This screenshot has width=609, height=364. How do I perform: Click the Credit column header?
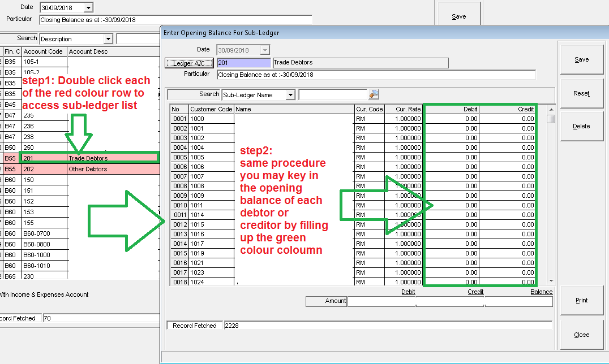pyautogui.click(x=508, y=109)
